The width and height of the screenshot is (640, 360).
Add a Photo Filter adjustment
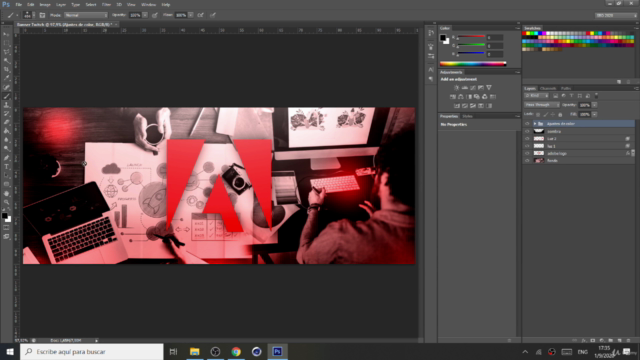477,97
